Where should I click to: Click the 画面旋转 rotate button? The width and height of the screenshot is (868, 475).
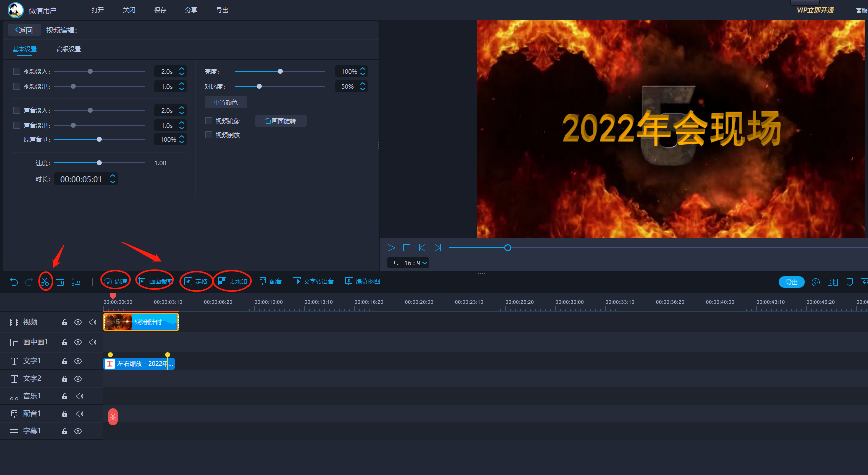coord(281,121)
